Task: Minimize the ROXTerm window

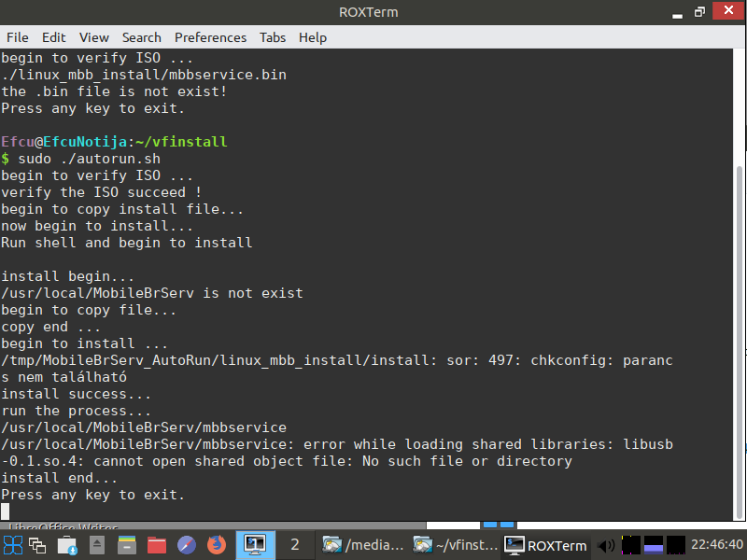Action: pos(677,14)
